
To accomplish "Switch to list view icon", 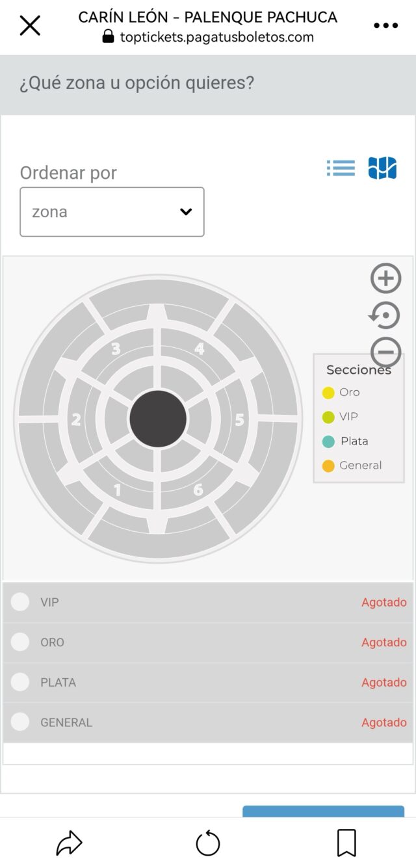I will click(x=341, y=168).
